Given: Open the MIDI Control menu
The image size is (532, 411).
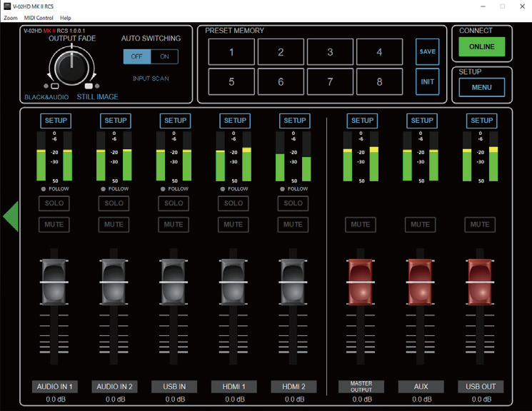Looking at the screenshot, I should click(x=39, y=18).
